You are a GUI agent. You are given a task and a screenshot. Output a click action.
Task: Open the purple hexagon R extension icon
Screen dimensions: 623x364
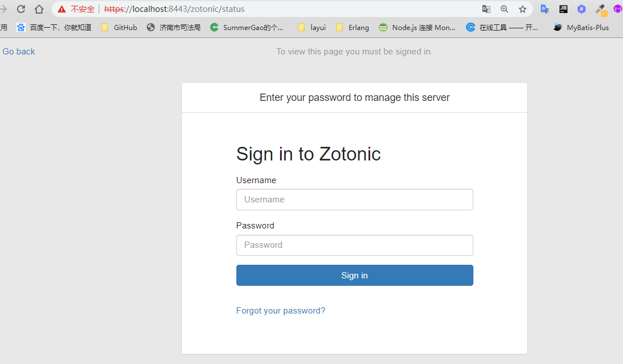tap(582, 9)
